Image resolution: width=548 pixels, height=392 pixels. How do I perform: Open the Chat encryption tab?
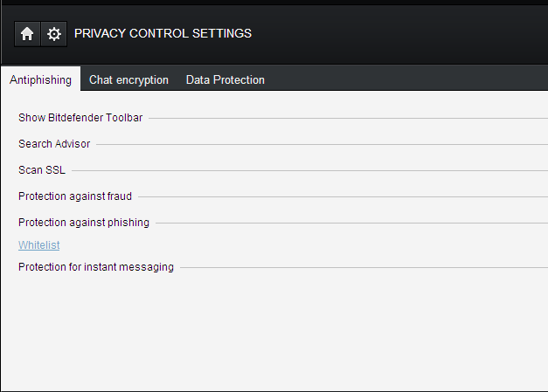128,79
